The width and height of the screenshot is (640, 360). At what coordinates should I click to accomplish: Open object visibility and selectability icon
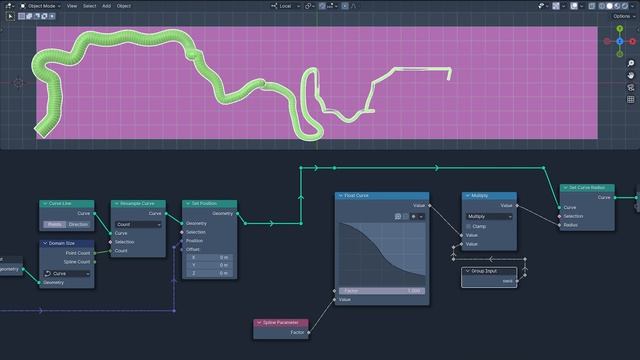[542, 6]
